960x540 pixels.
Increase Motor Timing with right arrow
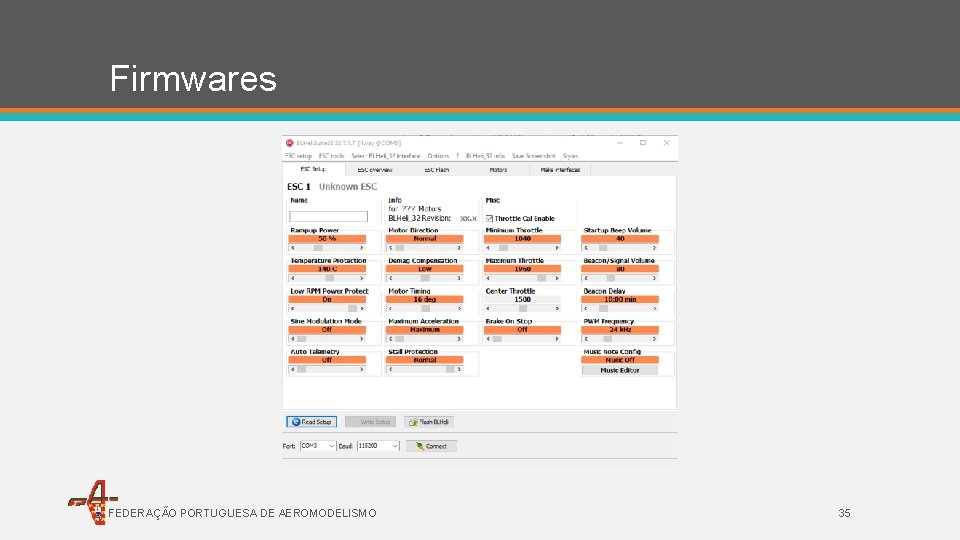click(x=459, y=309)
